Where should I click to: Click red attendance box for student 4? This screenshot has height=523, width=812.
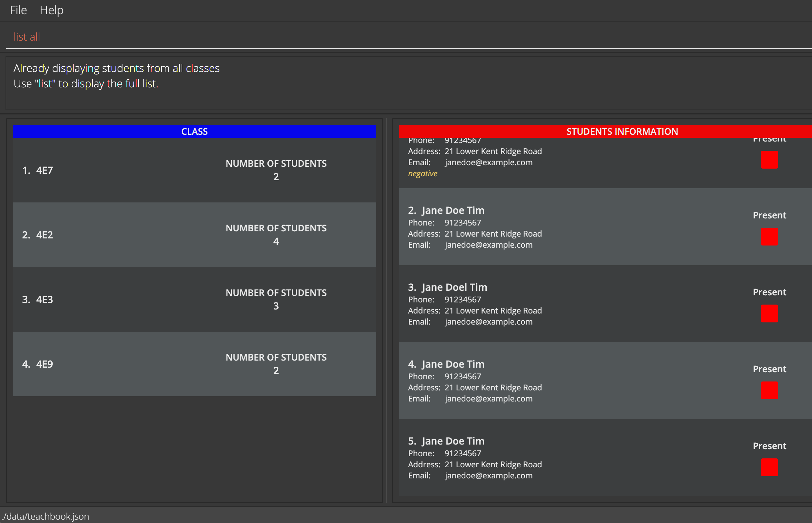[769, 390]
